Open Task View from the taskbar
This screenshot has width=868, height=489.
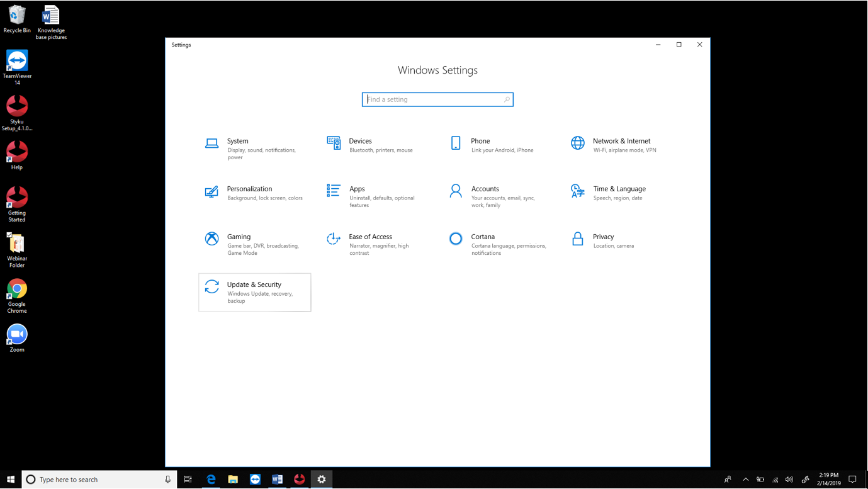pyautogui.click(x=188, y=480)
